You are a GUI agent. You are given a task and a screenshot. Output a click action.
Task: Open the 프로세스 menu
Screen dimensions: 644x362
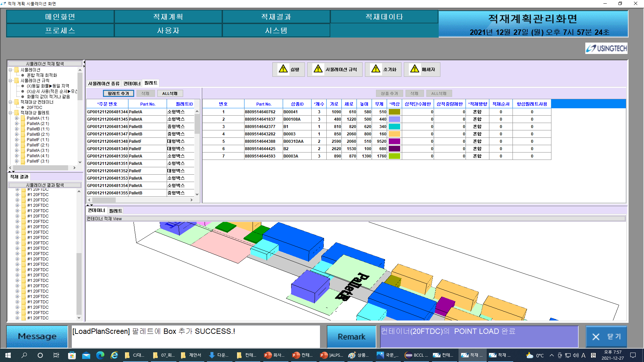[x=60, y=30]
